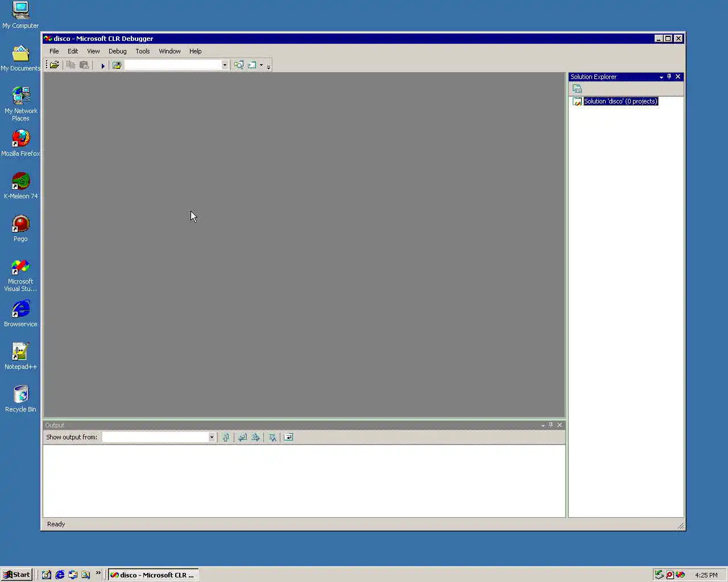
Task: Expand the Quick Launch overflow chevron
Action: 98,573
